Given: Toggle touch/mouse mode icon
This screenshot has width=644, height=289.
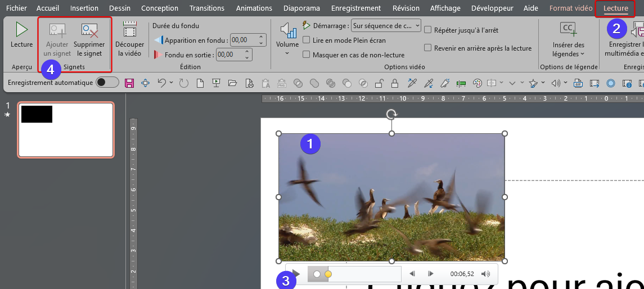Looking at the screenshot, I should 145,83.
